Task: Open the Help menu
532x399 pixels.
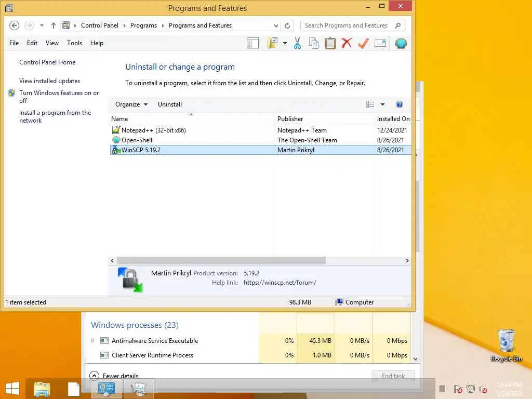Action: click(97, 43)
